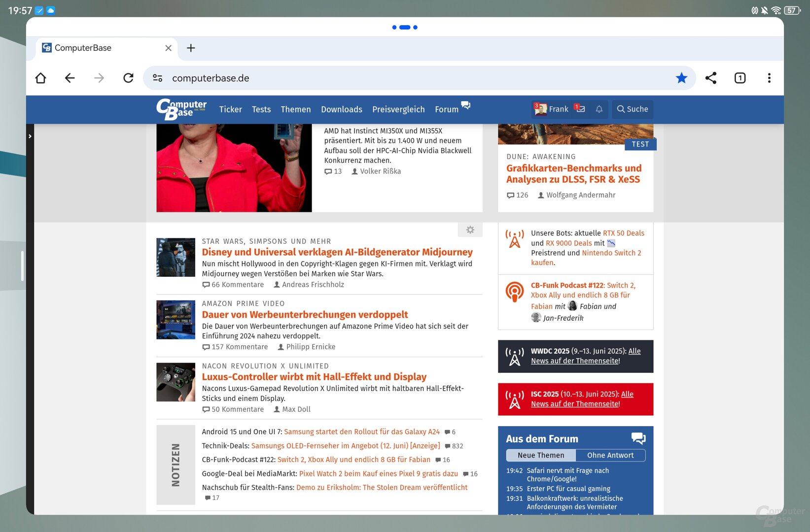This screenshot has height=532, width=810.
Task: Open forum thread Erster PC für casual gaming
Action: coord(568,489)
